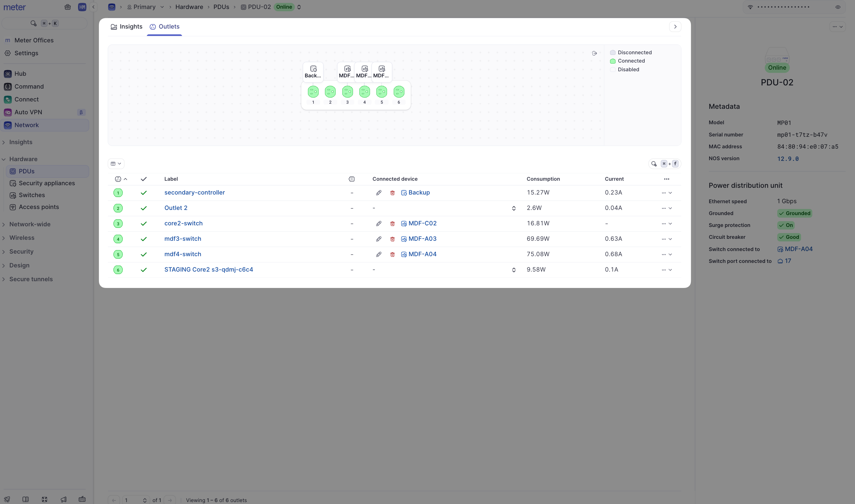Image resolution: width=855 pixels, height=504 pixels.
Task: Click the megaphone icon in bottom bar
Action: pyautogui.click(x=64, y=499)
